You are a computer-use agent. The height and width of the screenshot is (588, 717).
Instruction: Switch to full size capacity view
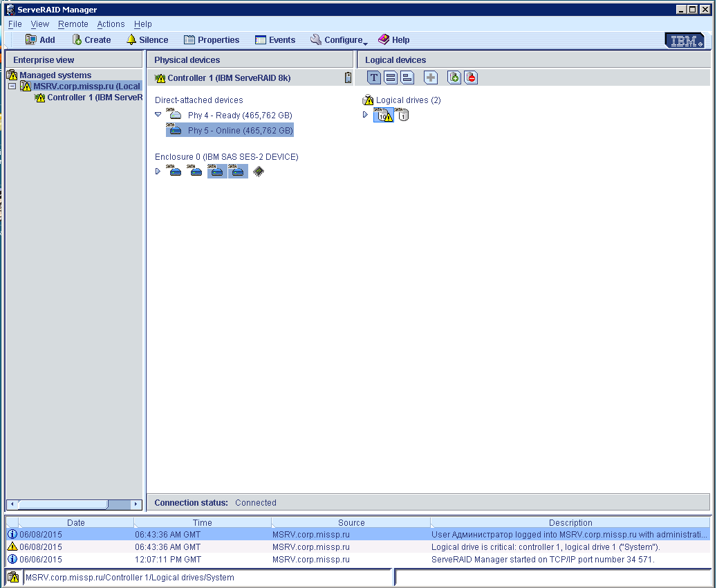tap(391, 77)
